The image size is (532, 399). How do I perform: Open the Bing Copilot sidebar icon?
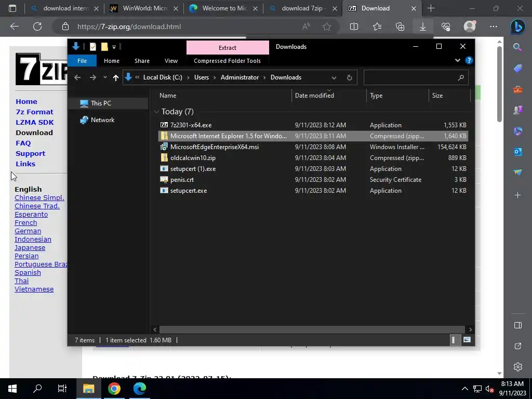point(518,27)
